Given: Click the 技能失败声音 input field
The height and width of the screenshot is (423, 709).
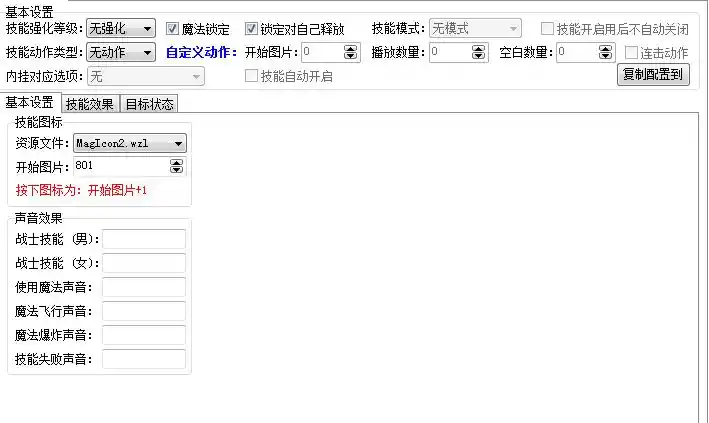Looking at the screenshot, I should 144,359.
